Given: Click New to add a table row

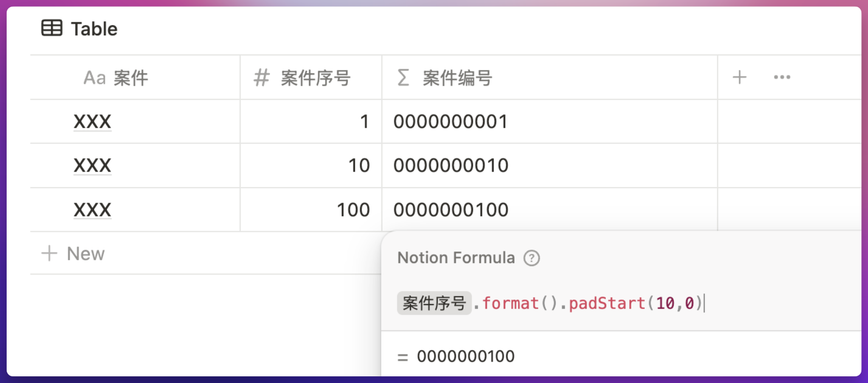Looking at the screenshot, I should [x=73, y=253].
